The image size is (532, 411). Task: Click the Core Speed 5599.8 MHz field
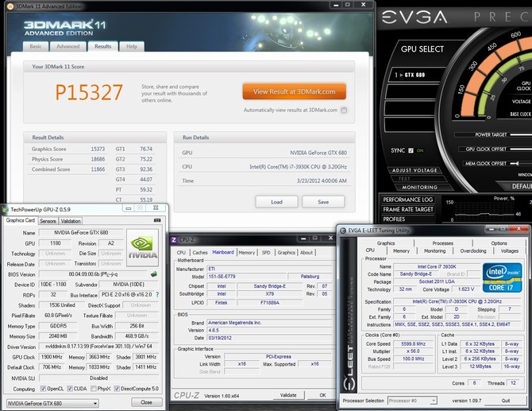tap(413, 343)
